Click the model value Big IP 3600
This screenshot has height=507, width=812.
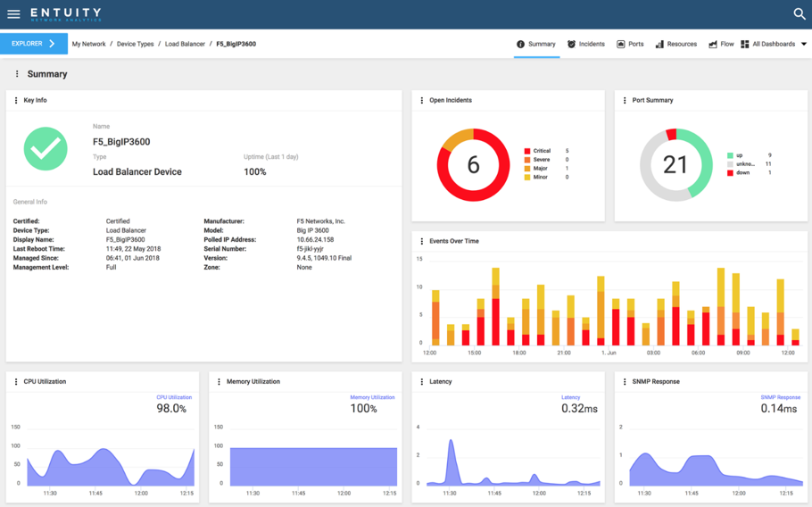(x=313, y=230)
